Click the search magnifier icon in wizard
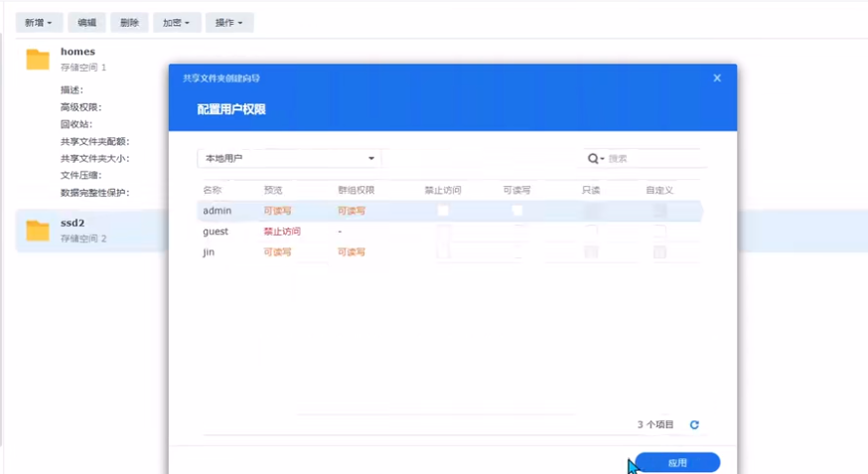 click(x=593, y=159)
